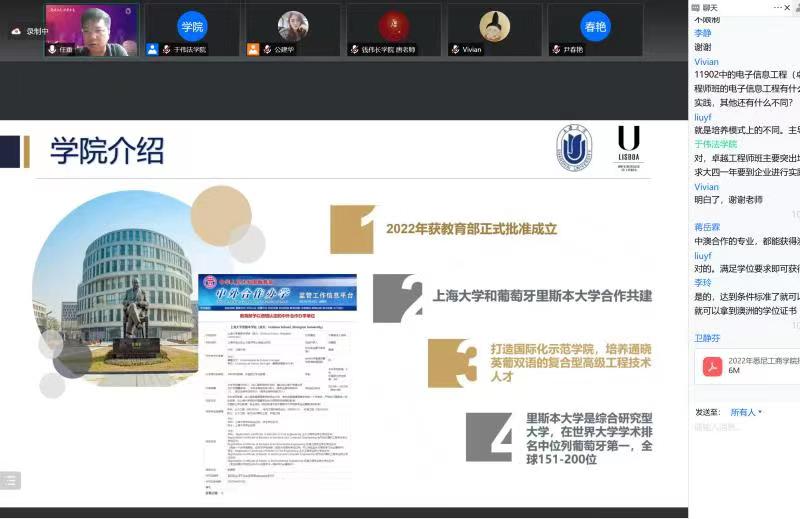
Task: Click the cloud recording status icon
Action: coord(16,31)
